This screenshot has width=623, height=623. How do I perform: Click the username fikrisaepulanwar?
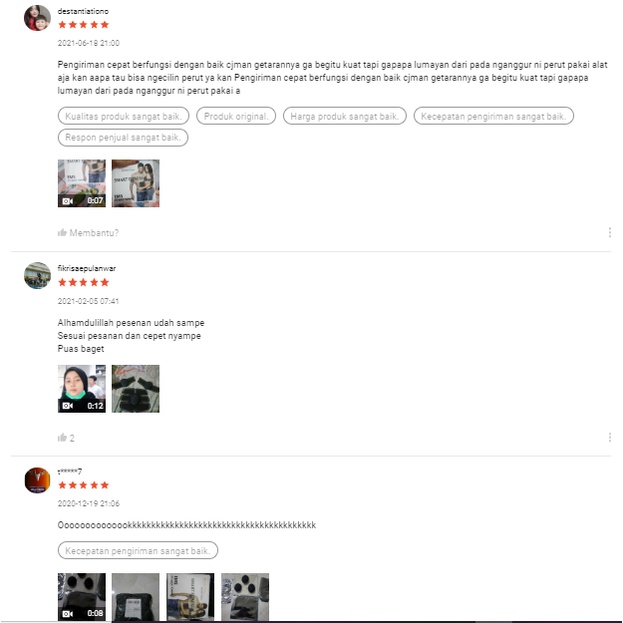pos(87,268)
